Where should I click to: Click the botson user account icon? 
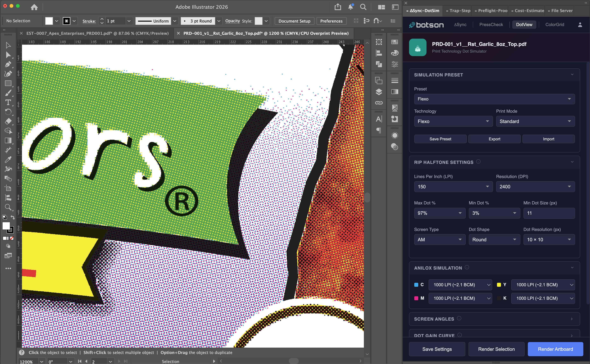pos(580,24)
